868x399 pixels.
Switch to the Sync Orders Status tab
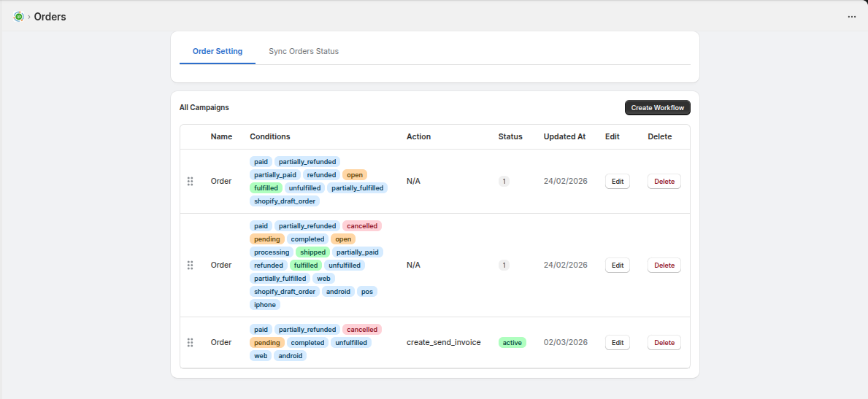click(x=303, y=52)
